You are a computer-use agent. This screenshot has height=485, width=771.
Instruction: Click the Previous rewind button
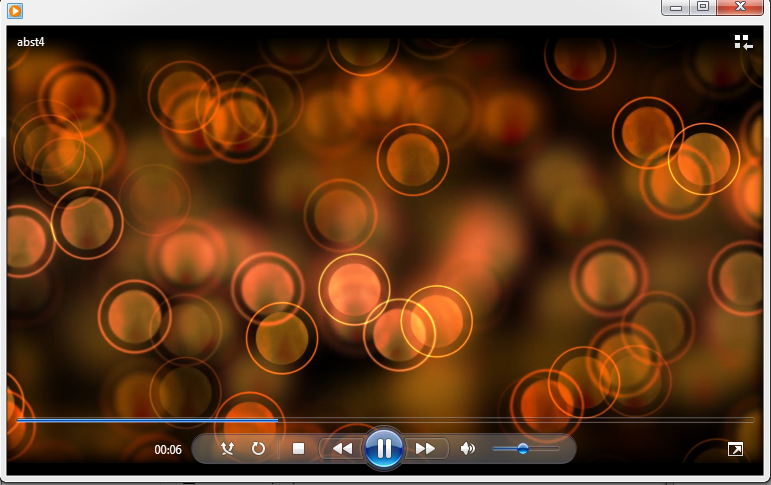[x=342, y=449]
